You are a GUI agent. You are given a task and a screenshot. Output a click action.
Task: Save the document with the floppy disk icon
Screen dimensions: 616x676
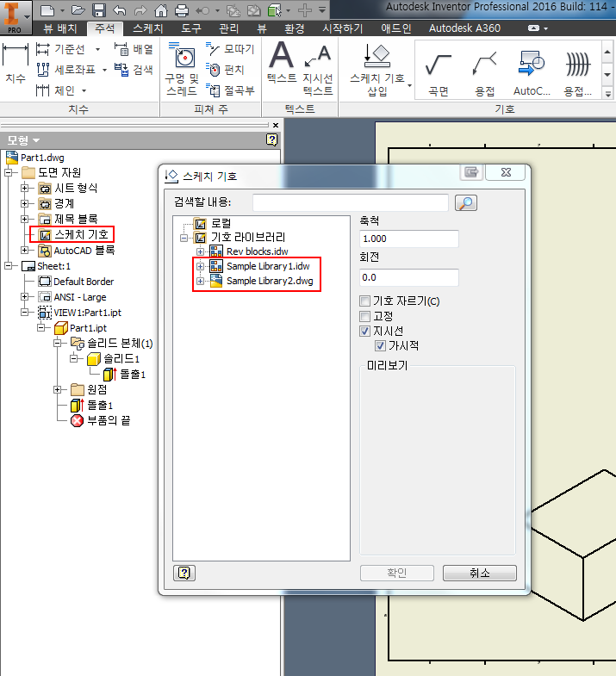99,10
